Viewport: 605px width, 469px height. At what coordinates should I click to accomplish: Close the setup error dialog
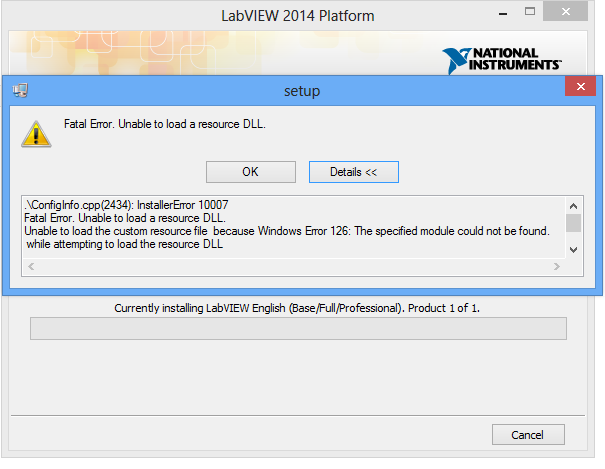point(580,86)
